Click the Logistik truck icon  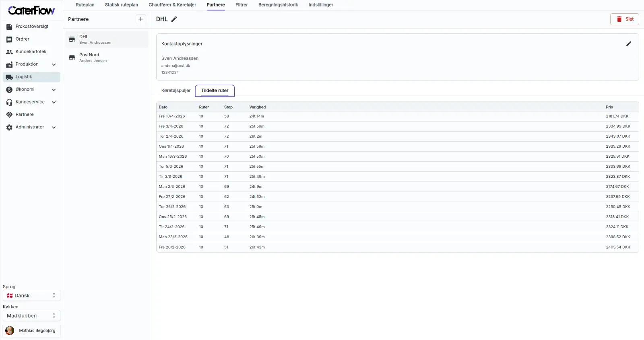[x=9, y=77]
